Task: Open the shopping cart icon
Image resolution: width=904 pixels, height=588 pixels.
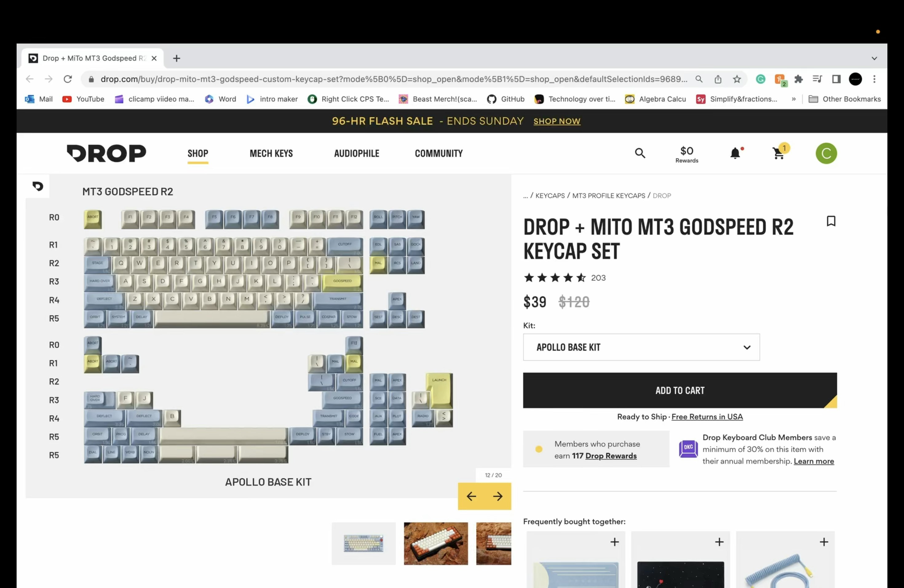Action: pyautogui.click(x=779, y=153)
